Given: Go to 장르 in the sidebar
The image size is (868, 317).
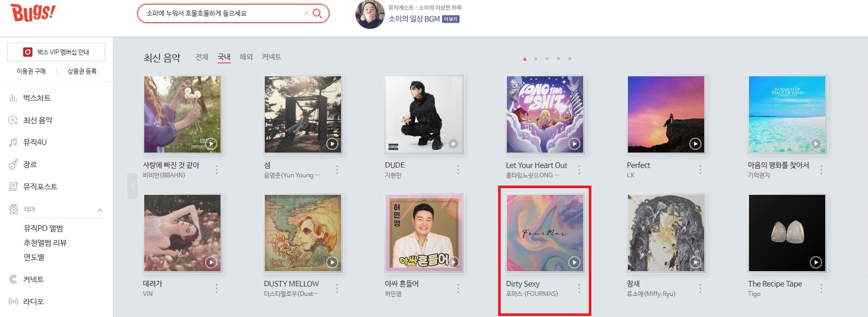Looking at the screenshot, I should (x=30, y=164).
